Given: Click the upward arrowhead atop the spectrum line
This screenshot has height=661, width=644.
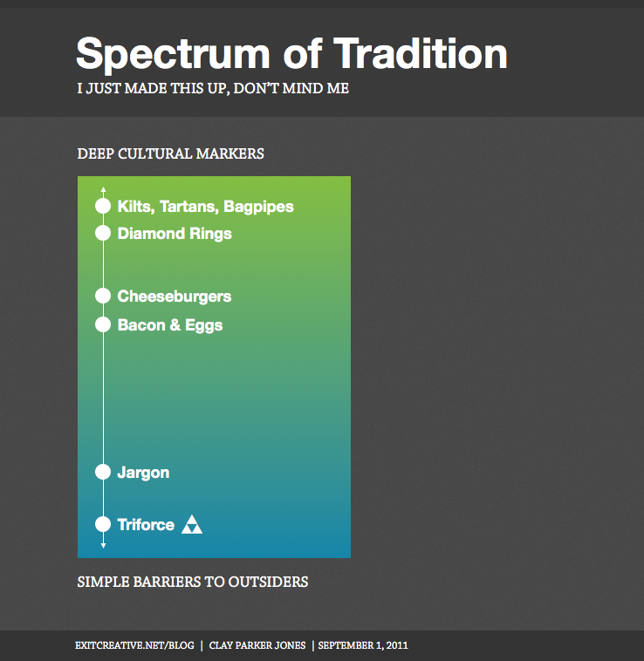Looking at the screenshot, I should (103, 190).
